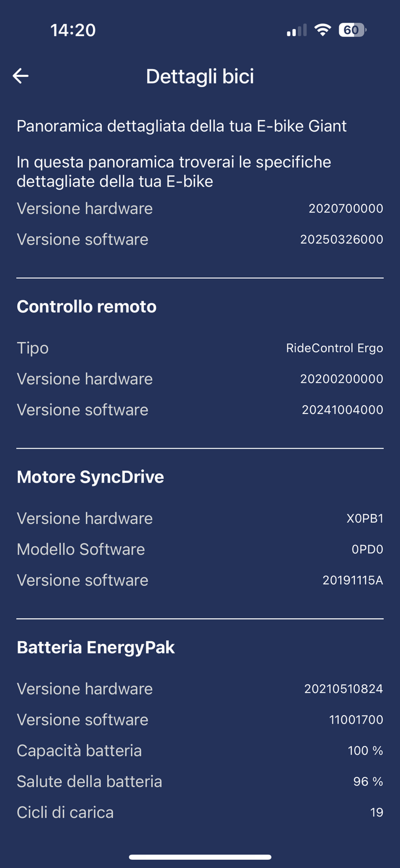Tap motor software version 20191115A
The image size is (400, 868).
[x=353, y=580]
